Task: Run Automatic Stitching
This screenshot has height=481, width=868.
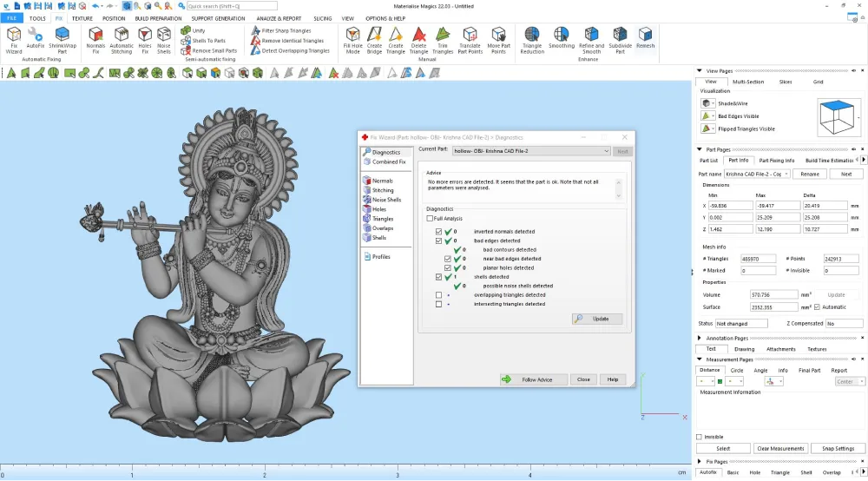Action: coord(122,40)
